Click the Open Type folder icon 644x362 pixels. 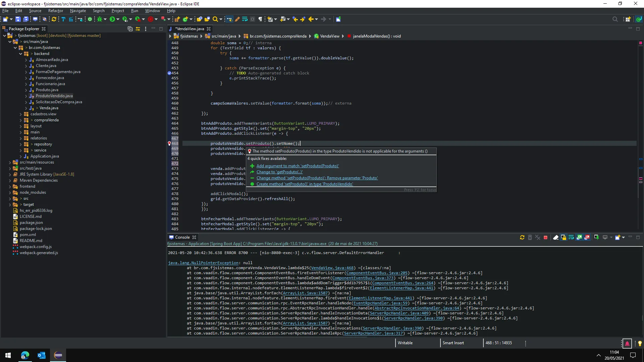pos(199,19)
